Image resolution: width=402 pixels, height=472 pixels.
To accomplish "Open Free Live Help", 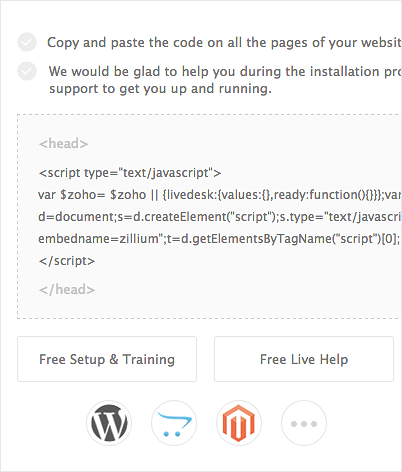I will (x=304, y=359).
